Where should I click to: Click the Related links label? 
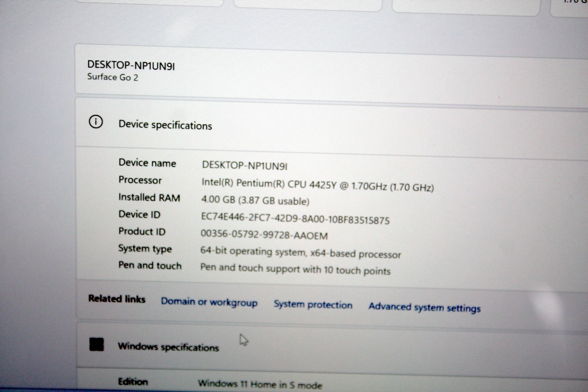(x=116, y=299)
